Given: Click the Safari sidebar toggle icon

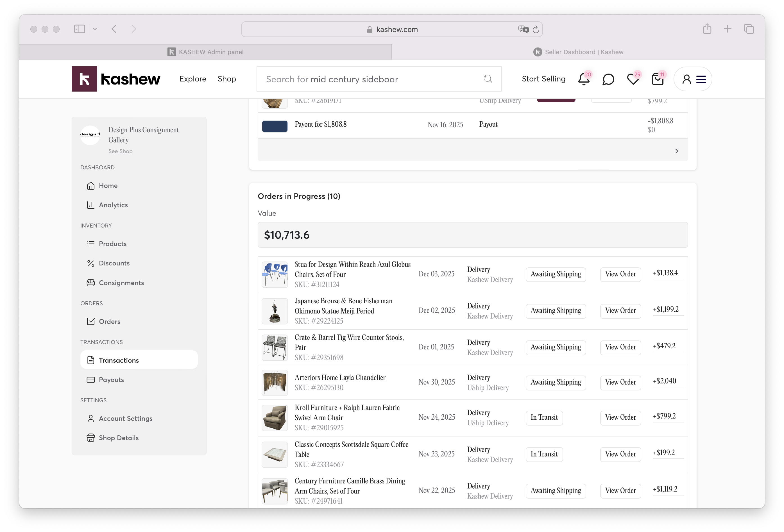Looking at the screenshot, I should coord(79,29).
